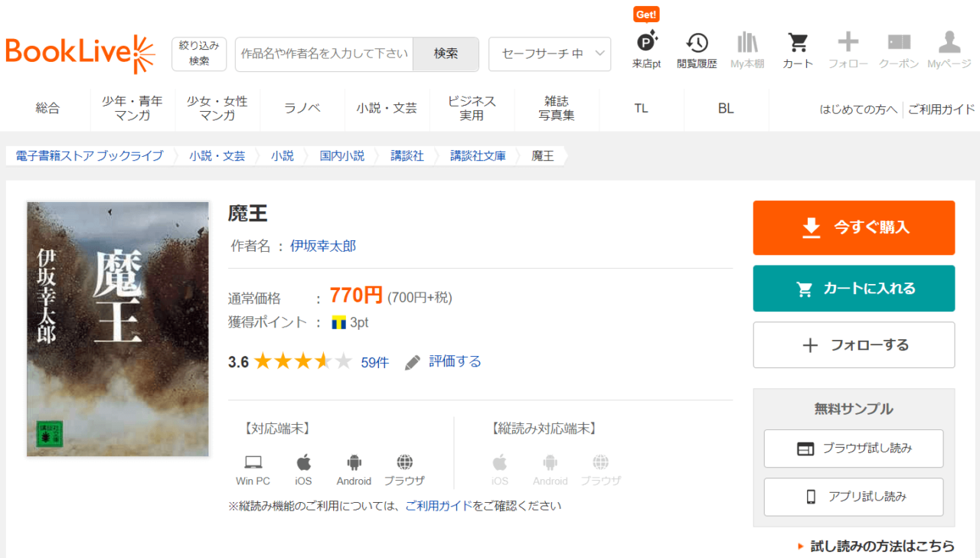980x558 pixels.
Task: Open the ご利用ガイド link in 縦読み note
Action: click(439, 506)
